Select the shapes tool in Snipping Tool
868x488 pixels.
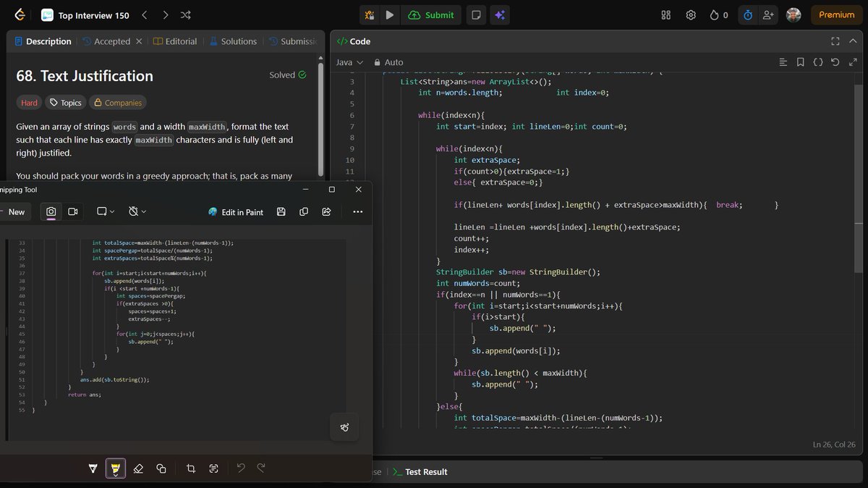[x=161, y=468]
